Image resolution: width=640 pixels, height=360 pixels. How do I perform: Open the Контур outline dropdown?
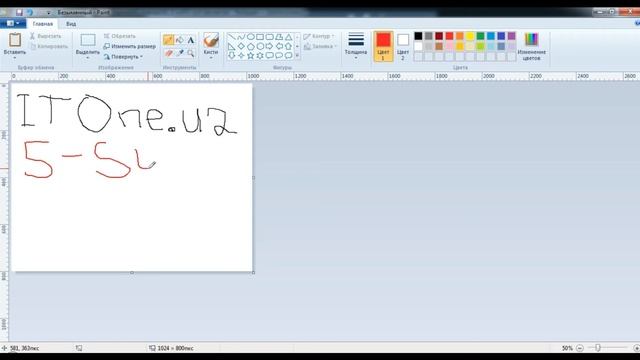319,36
